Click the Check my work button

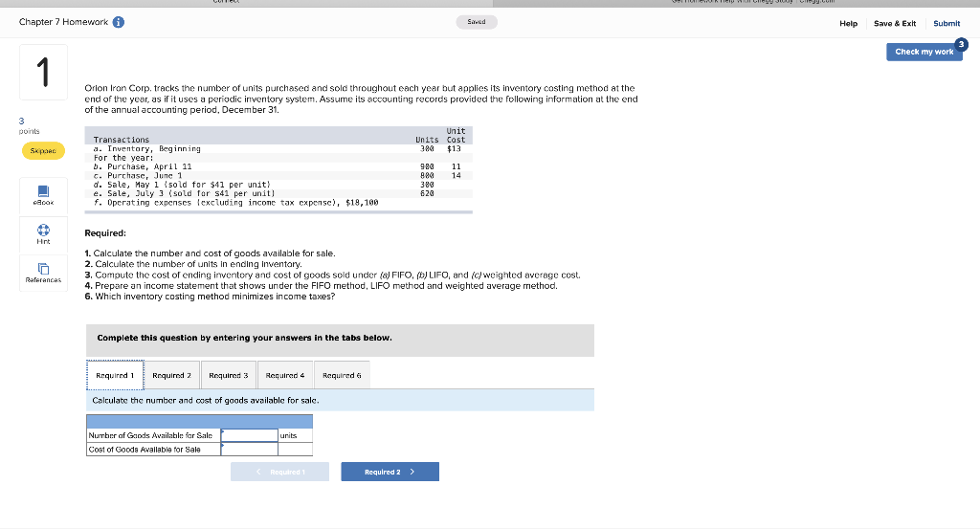click(924, 52)
